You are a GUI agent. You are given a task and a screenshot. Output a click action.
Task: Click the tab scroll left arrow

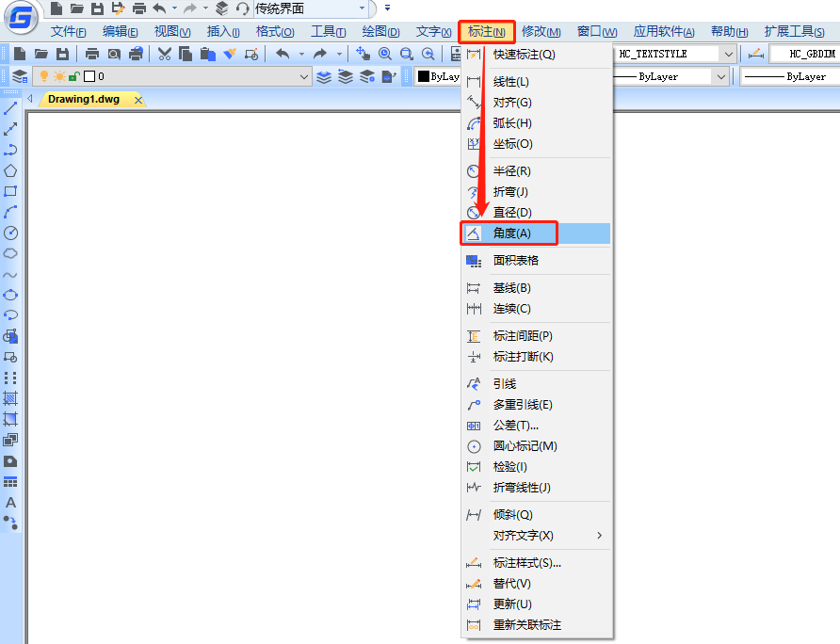tap(30, 99)
